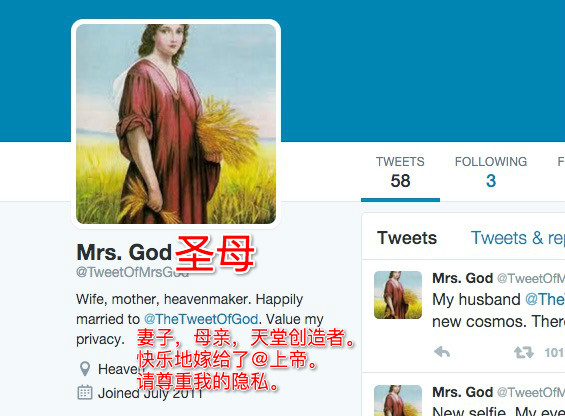
Task: Select the TWEETS 58 count tab
Action: [x=400, y=172]
